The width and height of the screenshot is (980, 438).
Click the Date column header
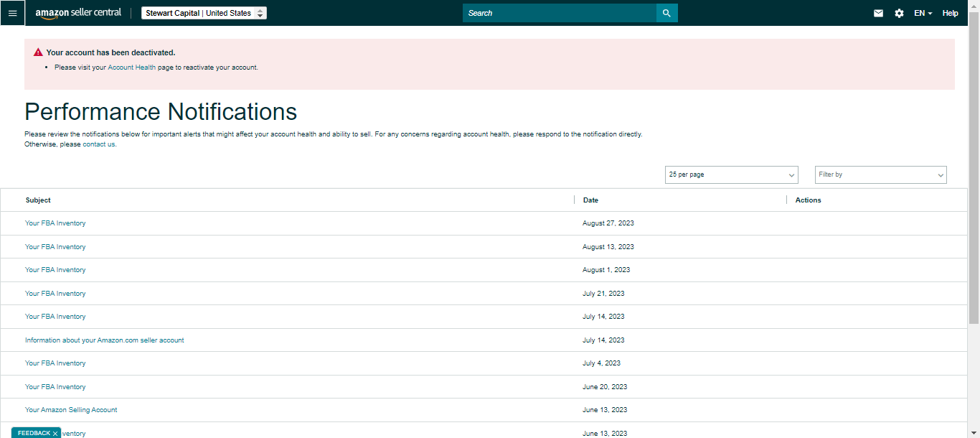click(x=590, y=200)
